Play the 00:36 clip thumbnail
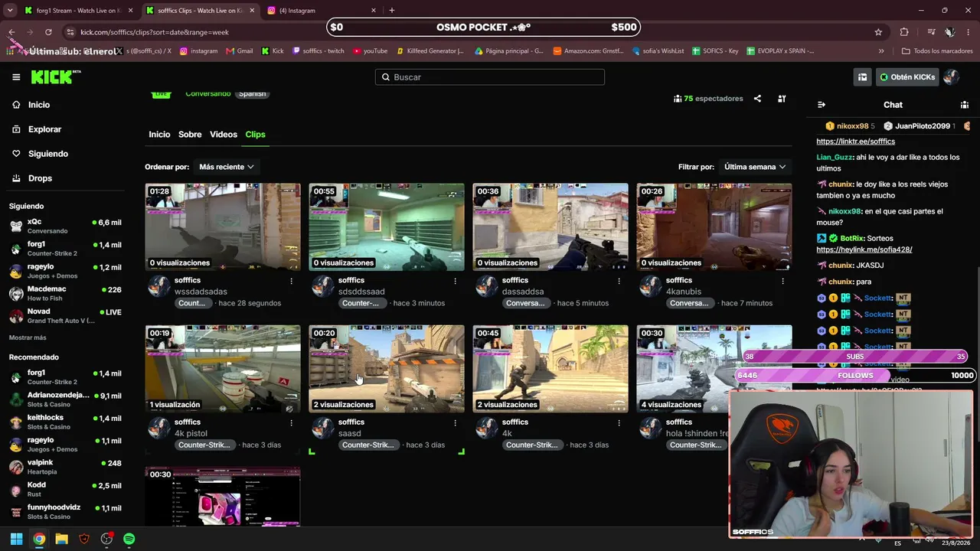The image size is (980, 551). click(x=550, y=227)
